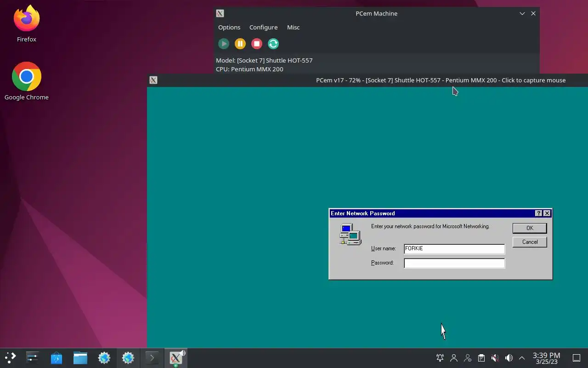The width and height of the screenshot is (588, 368).
Task: Open System Settings from the taskbar
Action: [x=33, y=358]
